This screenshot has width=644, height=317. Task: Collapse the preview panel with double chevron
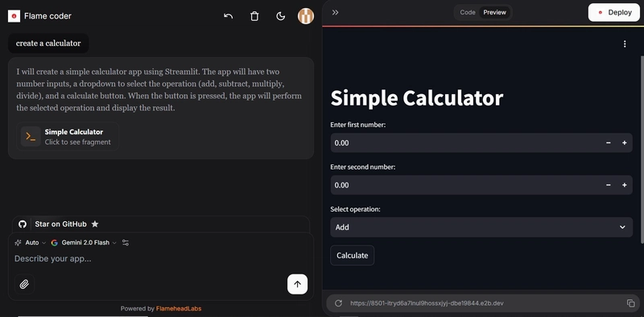pos(335,12)
